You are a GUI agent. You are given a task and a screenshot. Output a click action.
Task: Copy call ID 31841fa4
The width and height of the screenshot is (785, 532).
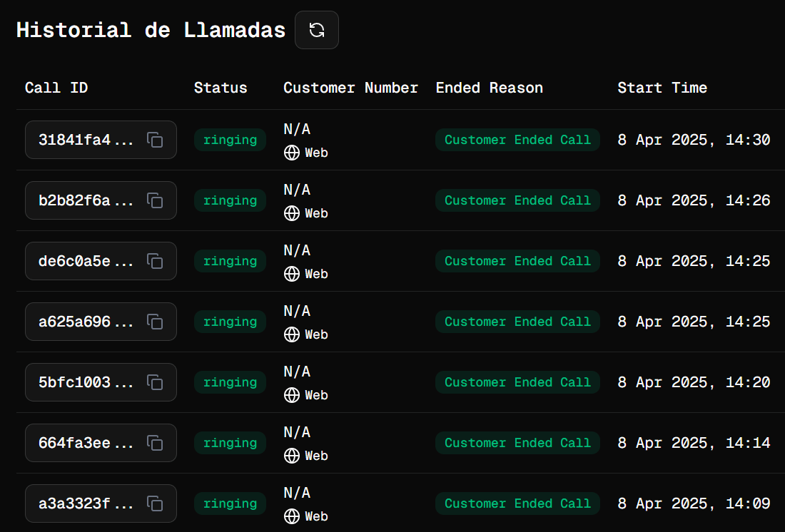(x=155, y=140)
